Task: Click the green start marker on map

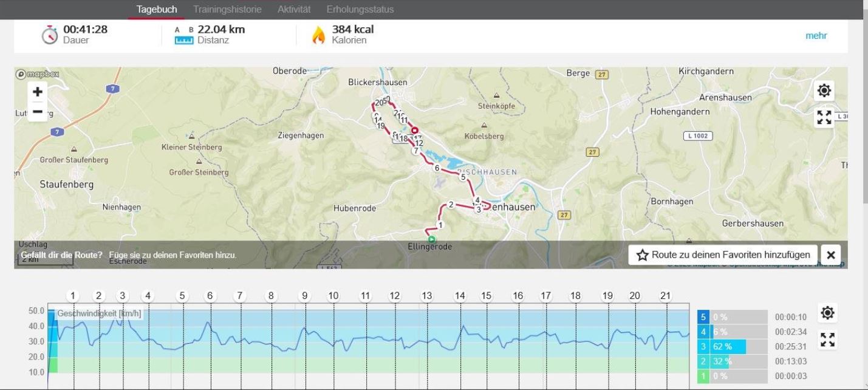Action: click(431, 239)
